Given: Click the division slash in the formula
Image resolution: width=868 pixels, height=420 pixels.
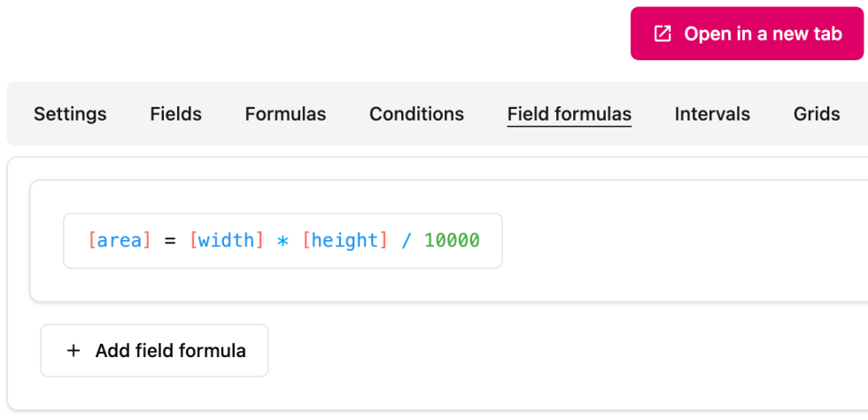Looking at the screenshot, I should click(406, 240).
